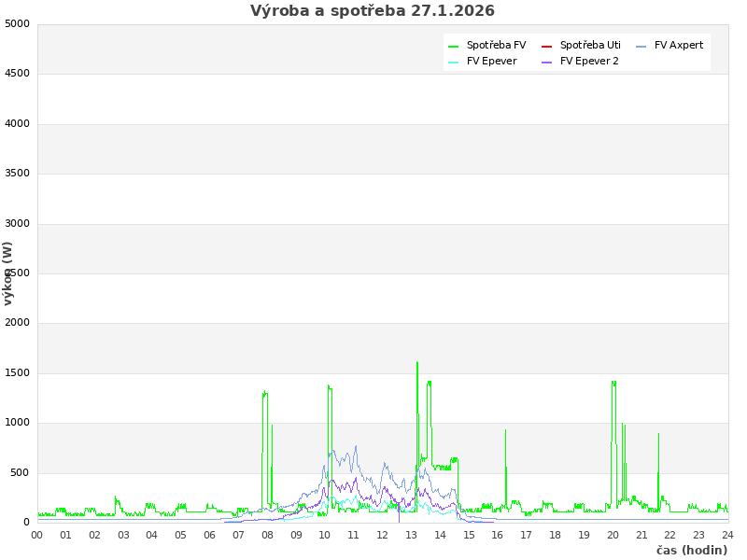Click the 1500 value on the power axis
Image resolution: width=747 pixels, height=560 pixels.
[x=17, y=372]
